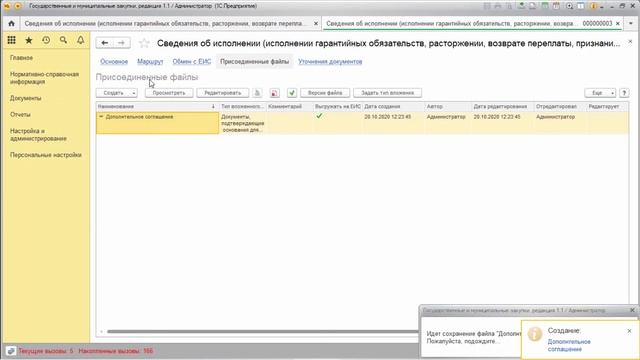Viewport: 640px width, 360px height.
Task: Click the Версии файла button
Action: [325, 93]
